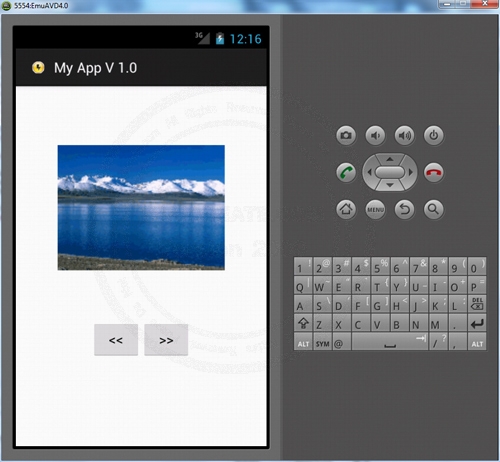Click the Z key on keyboard

(x=322, y=323)
